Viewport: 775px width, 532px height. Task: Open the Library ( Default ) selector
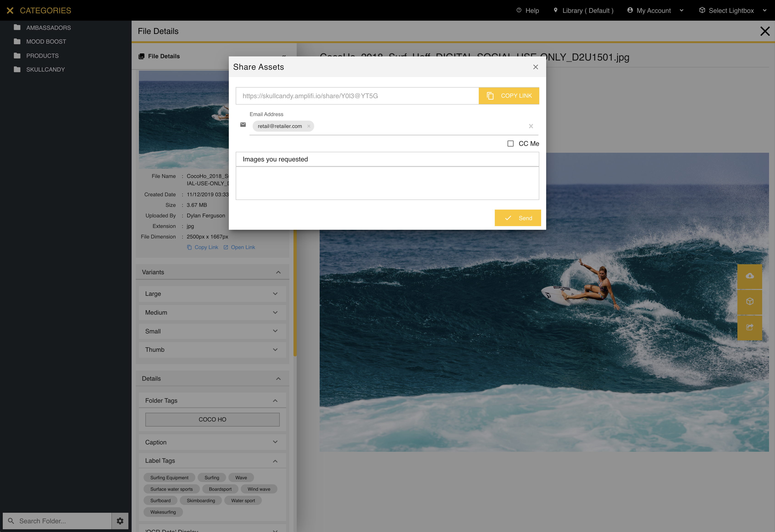[584, 11]
